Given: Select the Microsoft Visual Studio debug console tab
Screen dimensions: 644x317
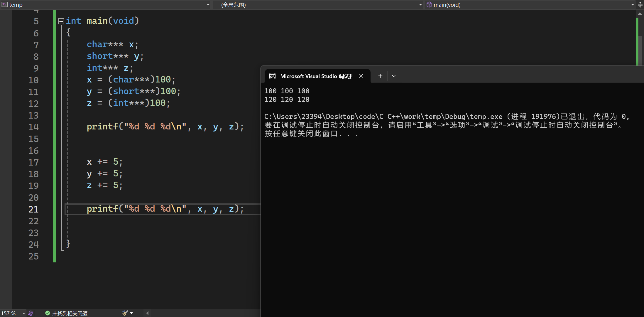Looking at the screenshot, I should click(x=316, y=76).
